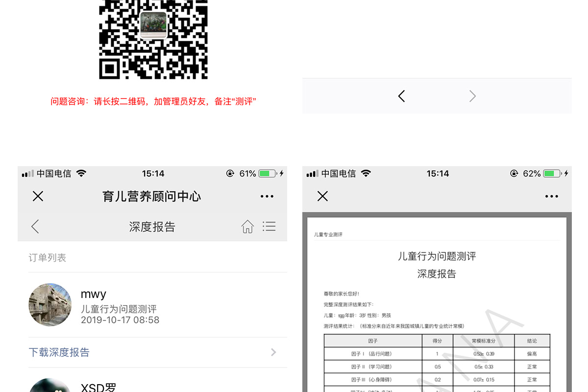588x392 pixels.
Task: Close the 育儿营养顾问中心 page with X
Action: coord(38,196)
